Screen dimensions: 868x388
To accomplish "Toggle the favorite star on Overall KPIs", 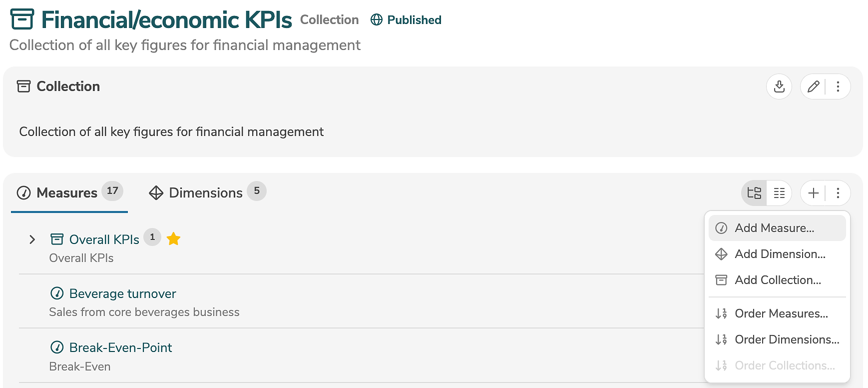I will [x=173, y=239].
